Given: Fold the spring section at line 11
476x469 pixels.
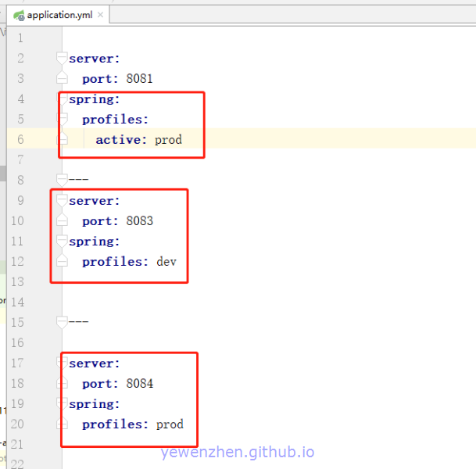Looking at the screenshot, I should (63, 242).
